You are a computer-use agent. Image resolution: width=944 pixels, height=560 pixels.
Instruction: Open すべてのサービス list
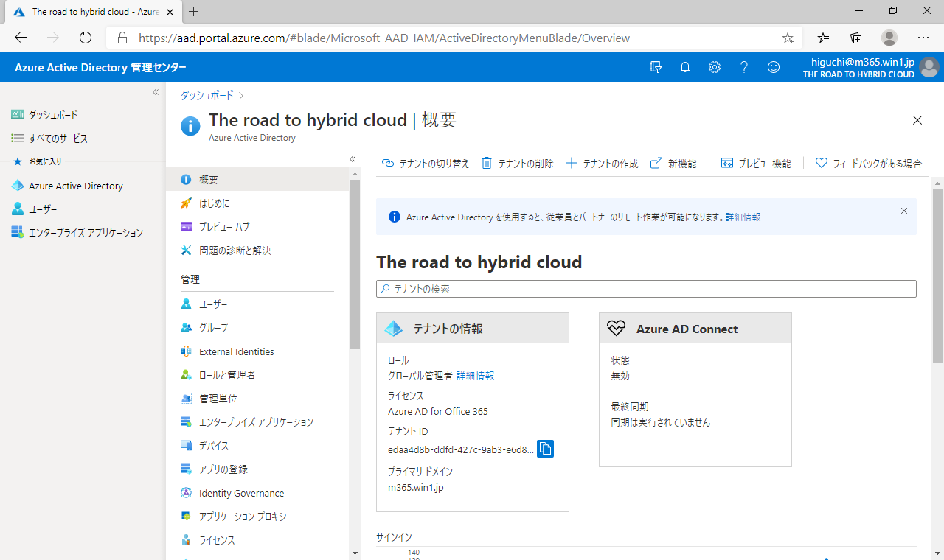point(49,139)
